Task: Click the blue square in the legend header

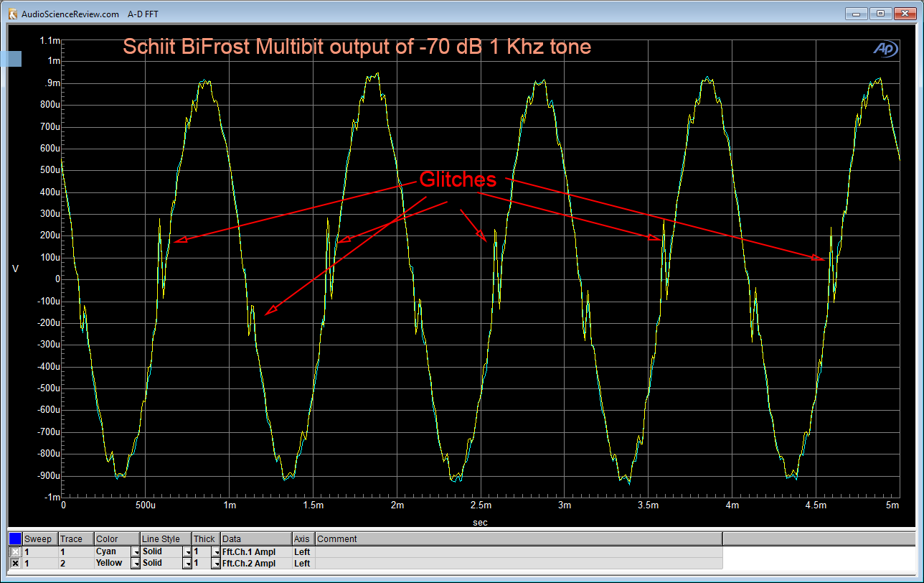Action: point(15,538)
